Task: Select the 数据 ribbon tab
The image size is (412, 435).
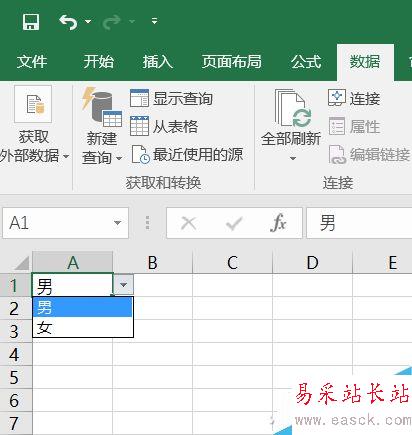Action: (365, 62)
